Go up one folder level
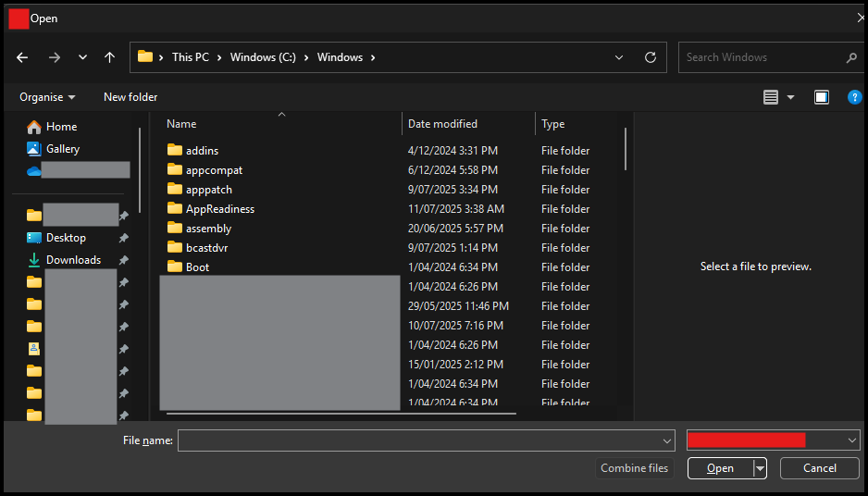This screenshot has height=496, width=868. click(109, 57)
